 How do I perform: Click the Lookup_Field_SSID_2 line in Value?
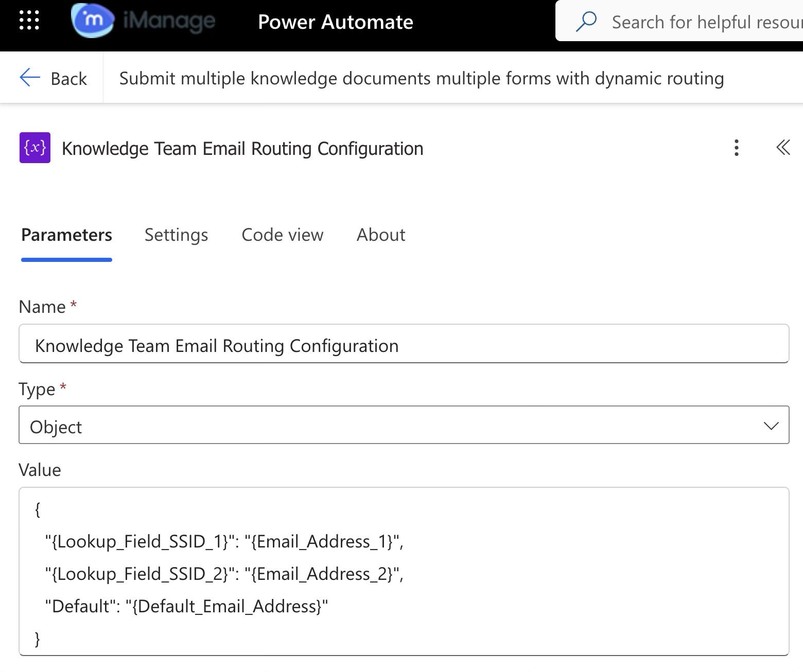click(x=224, y=574)
